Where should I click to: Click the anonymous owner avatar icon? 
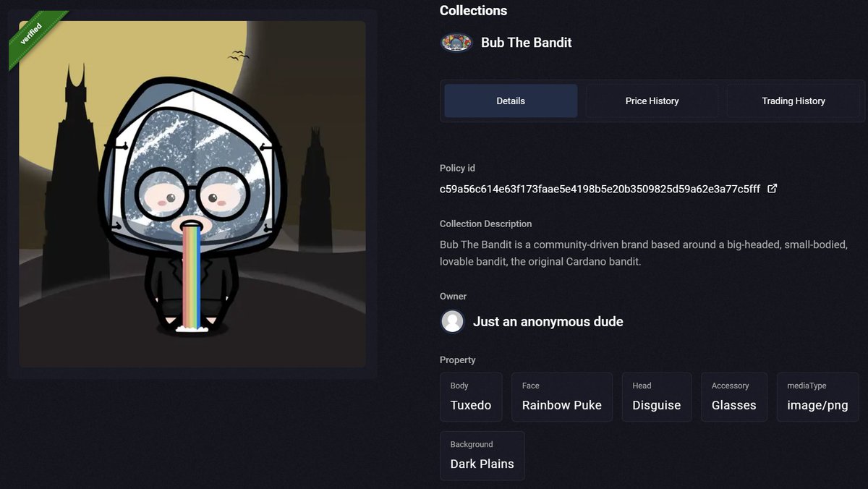pyautogui.click(x=453, y=321)
